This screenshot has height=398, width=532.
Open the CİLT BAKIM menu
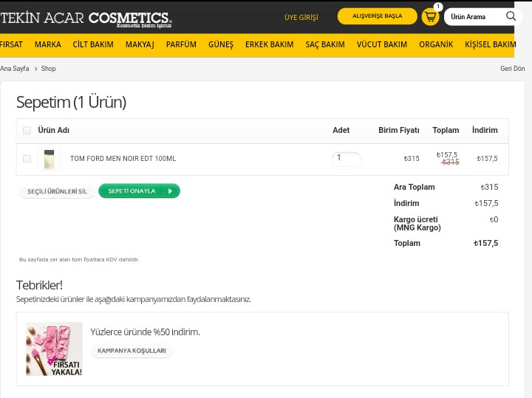[93, 44]
